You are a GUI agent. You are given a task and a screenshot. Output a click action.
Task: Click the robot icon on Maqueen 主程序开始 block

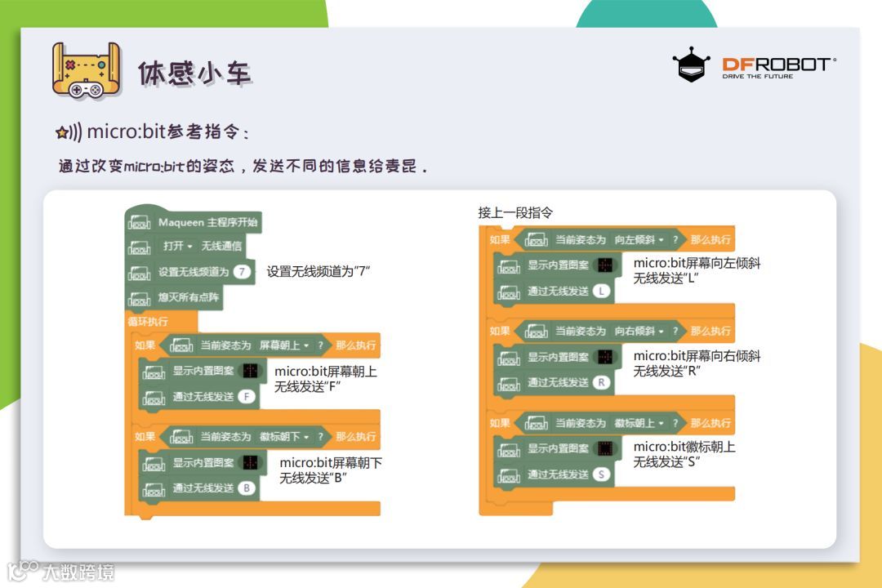140,223
